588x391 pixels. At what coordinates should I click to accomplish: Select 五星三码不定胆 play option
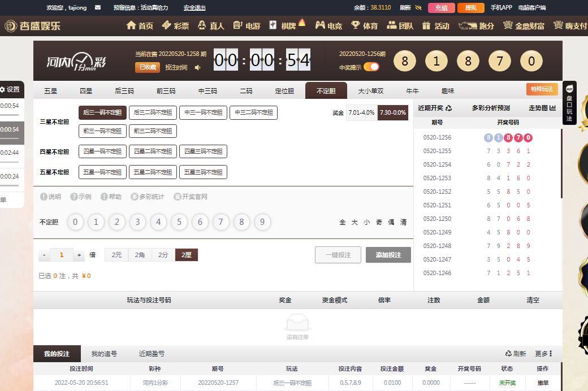[x=203, y=172]
